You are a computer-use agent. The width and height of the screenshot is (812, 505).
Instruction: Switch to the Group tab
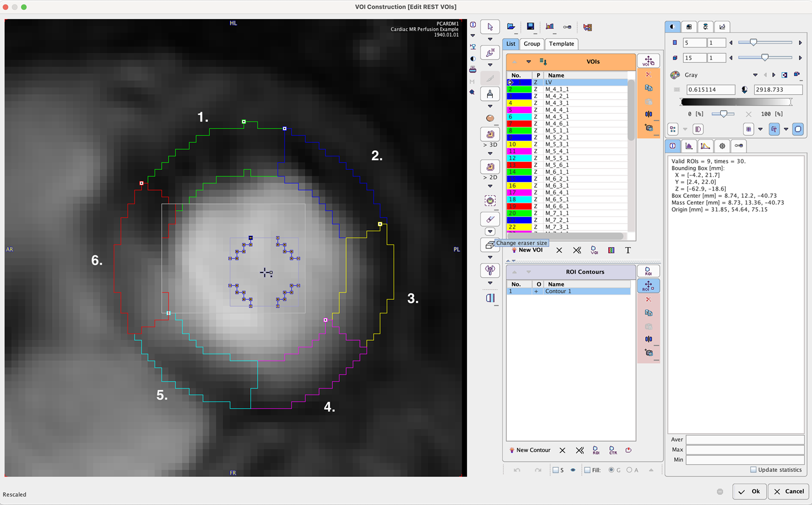(532, 44)
